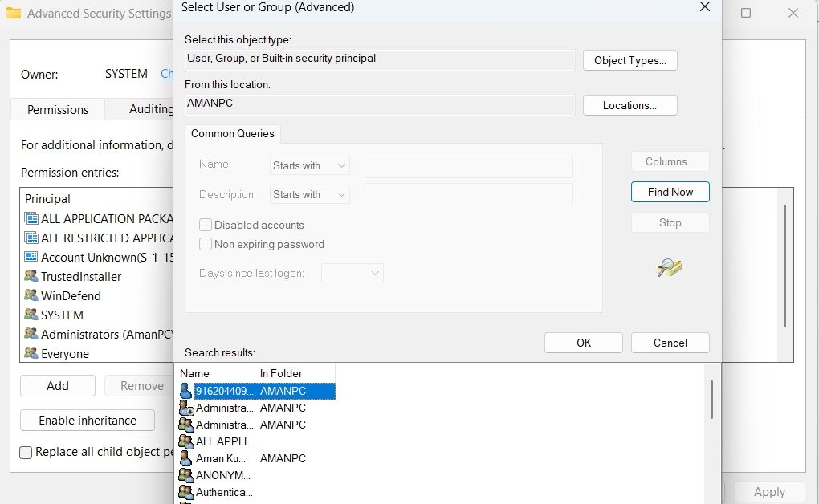This screenshot has height=504, width=819.
Task: Open the Object Types dialog button
Action: tap(630, 61)
